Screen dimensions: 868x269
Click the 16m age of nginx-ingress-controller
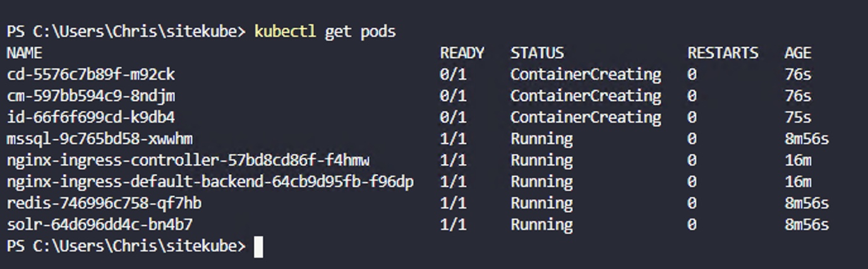point(798,160)
